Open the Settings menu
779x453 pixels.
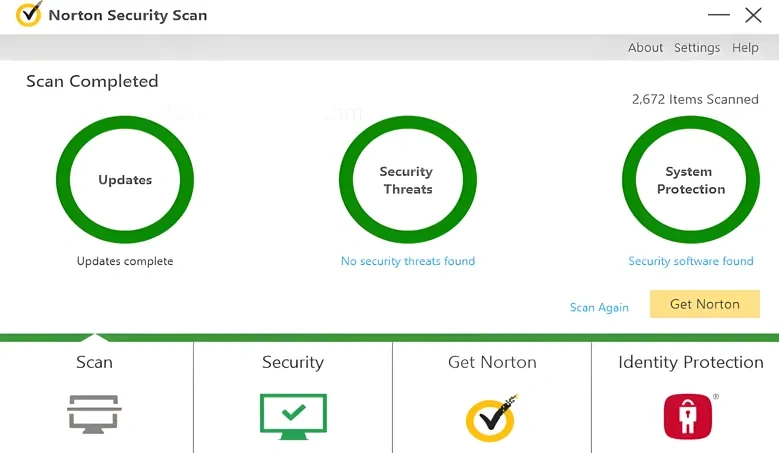pos(697,48)
